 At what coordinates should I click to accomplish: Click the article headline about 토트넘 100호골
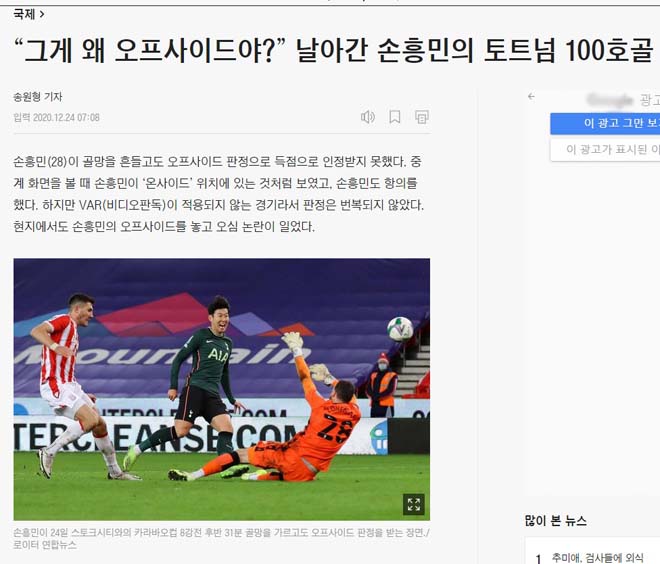tap(333, 50)
